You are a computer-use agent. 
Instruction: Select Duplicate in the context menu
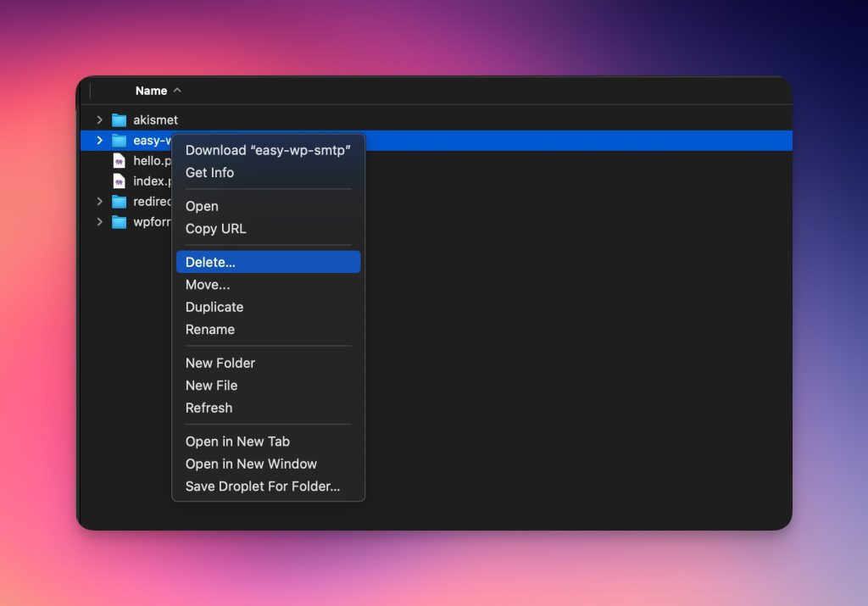point(214,308)
